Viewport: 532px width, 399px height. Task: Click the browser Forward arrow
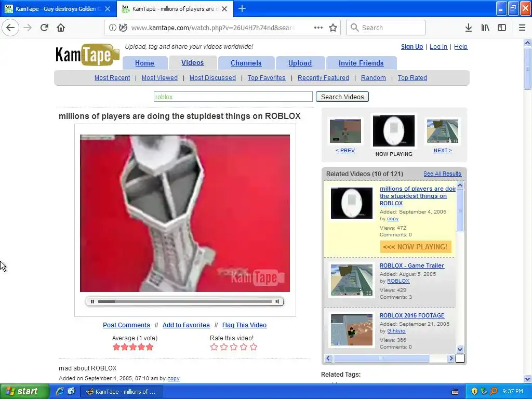pyautogui.click(x=28, y=28)
